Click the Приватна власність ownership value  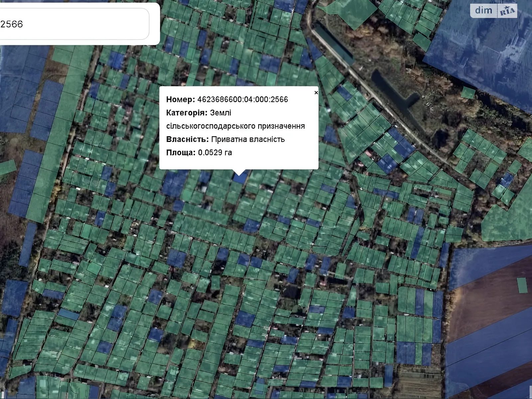(x=248, y=139)
